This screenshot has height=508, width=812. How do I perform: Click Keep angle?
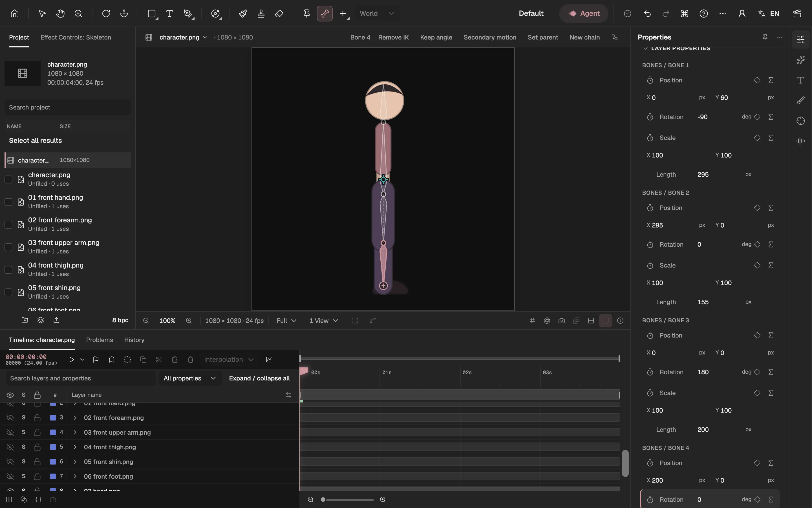[436, 37]
